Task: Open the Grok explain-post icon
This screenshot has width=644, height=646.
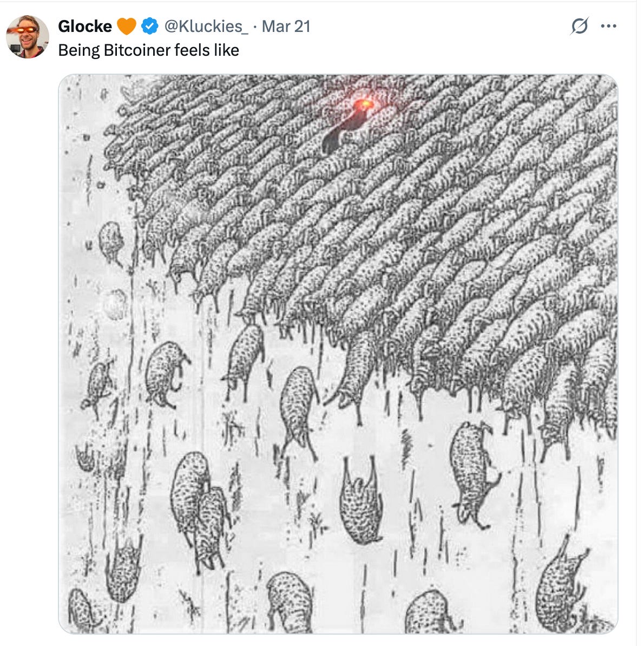Action: tap(580, 26)
